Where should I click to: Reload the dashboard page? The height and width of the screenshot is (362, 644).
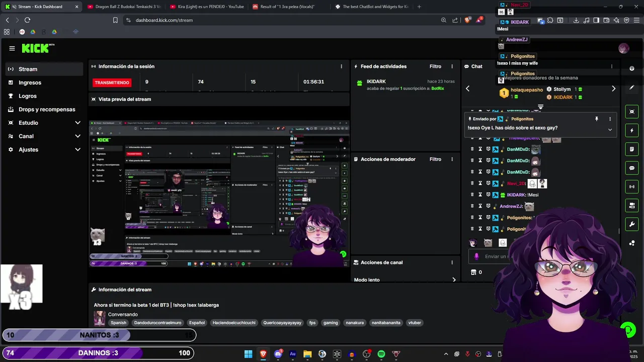pos(27,20)
